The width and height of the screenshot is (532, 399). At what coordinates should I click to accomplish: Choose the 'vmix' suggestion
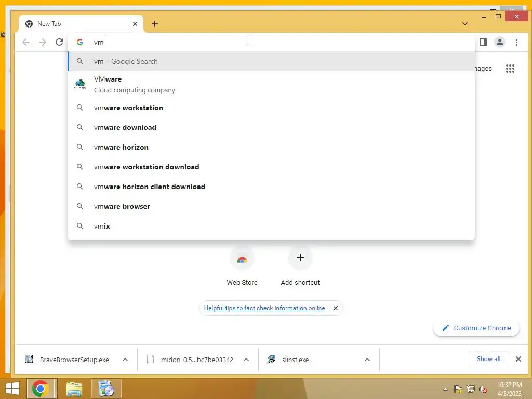(271, 225)
